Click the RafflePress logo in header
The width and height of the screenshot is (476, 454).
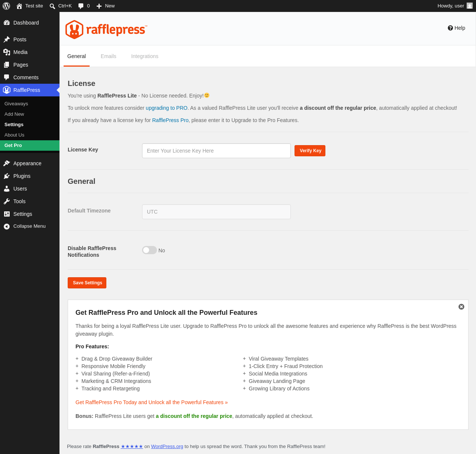click(x=106, y=29)
